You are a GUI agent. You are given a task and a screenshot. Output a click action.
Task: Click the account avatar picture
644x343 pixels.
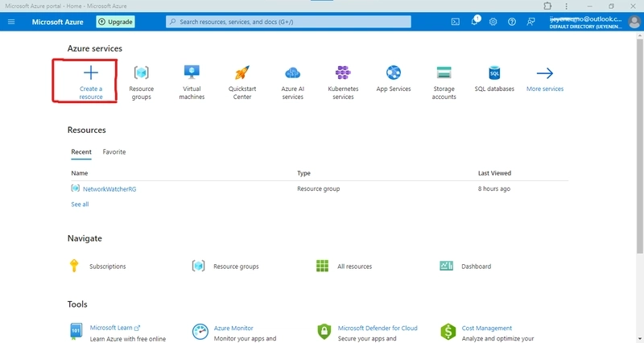click(634, 22)
